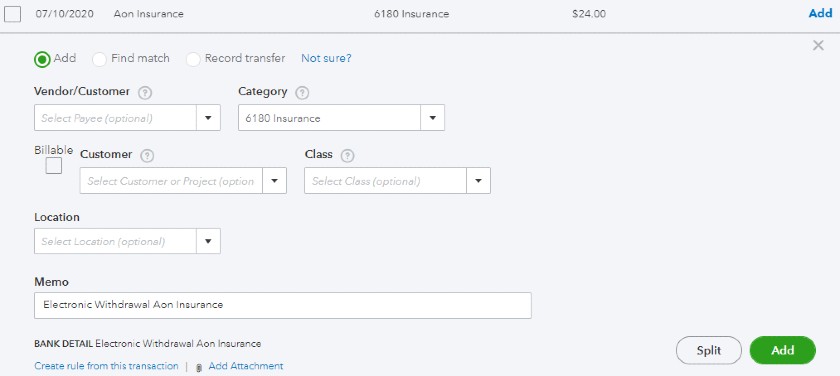
Task: Expand the Category 6180 Insurance dropdown
Action: (x=432, y=118)
